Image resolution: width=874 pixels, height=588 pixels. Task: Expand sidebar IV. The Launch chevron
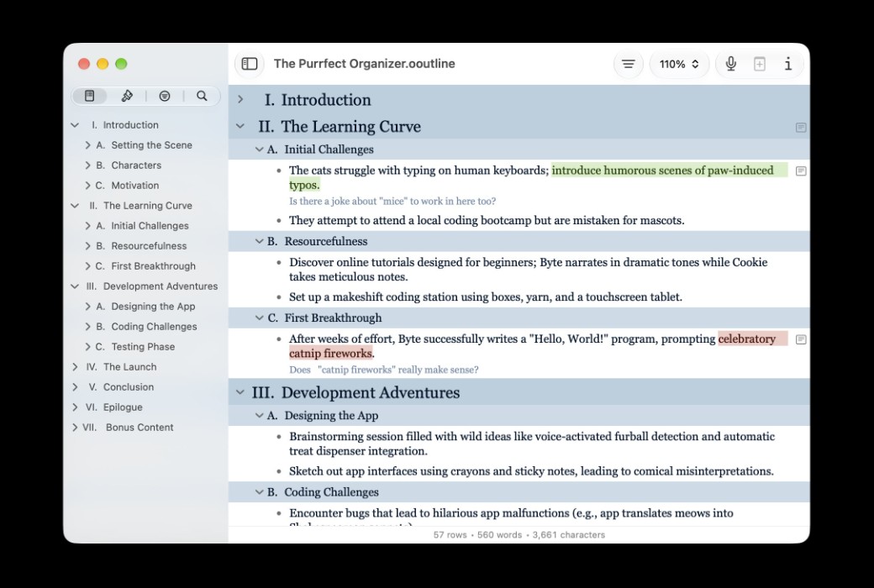pos(75,367)
